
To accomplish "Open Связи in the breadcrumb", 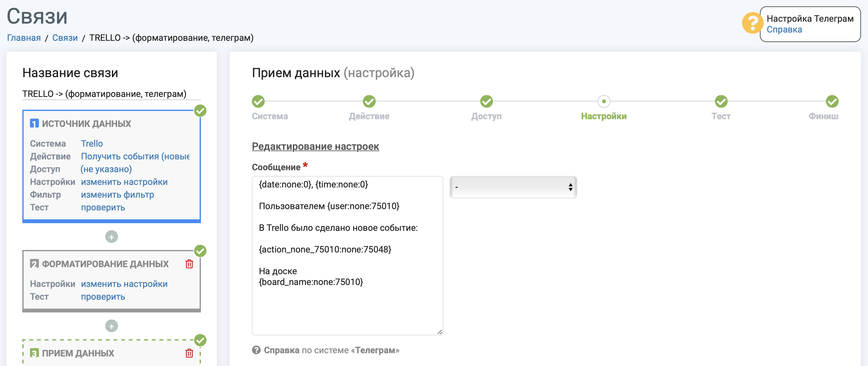I will 65,38.
